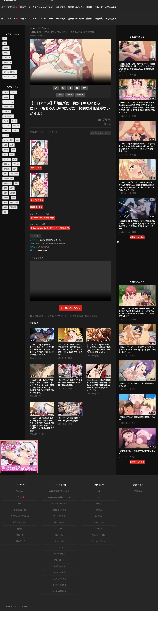Select the オリジナルアニメ sidebar category tag
The height and width of the screenshot is (644, 158).
point(9,72)
